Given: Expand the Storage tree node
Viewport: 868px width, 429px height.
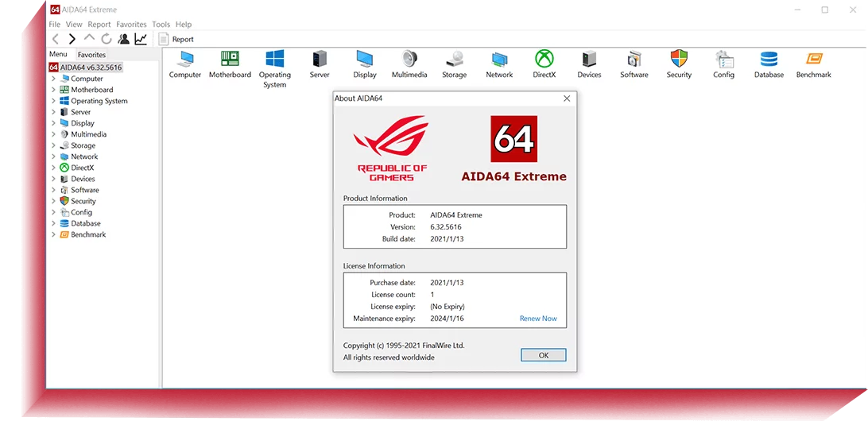Looking at the screenshot, I should [x=54, y=145].
